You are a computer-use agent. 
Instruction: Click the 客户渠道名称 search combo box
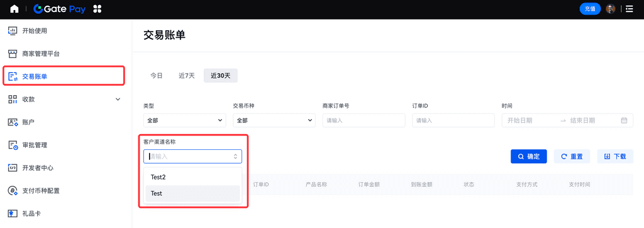tap(192, 156)
